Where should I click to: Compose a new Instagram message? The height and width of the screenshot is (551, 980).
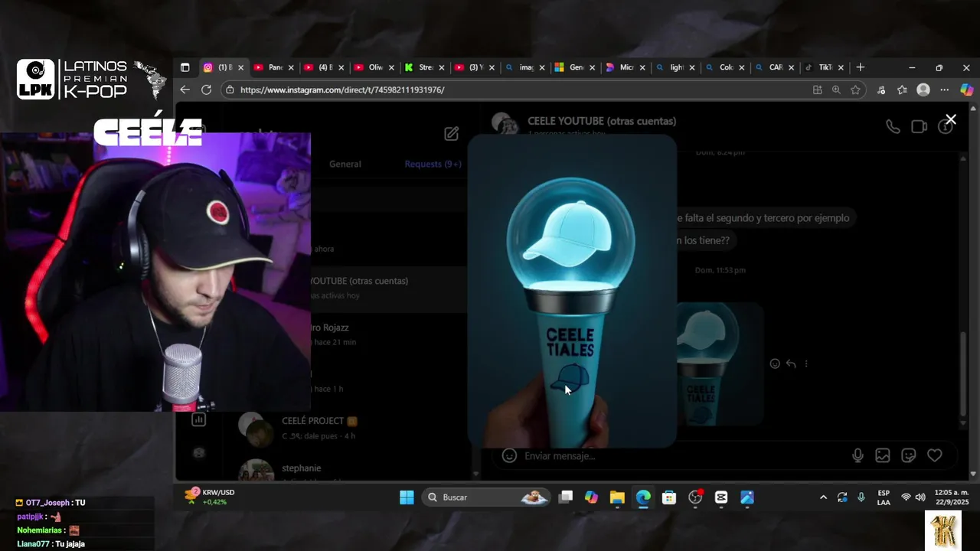[452, 133]
